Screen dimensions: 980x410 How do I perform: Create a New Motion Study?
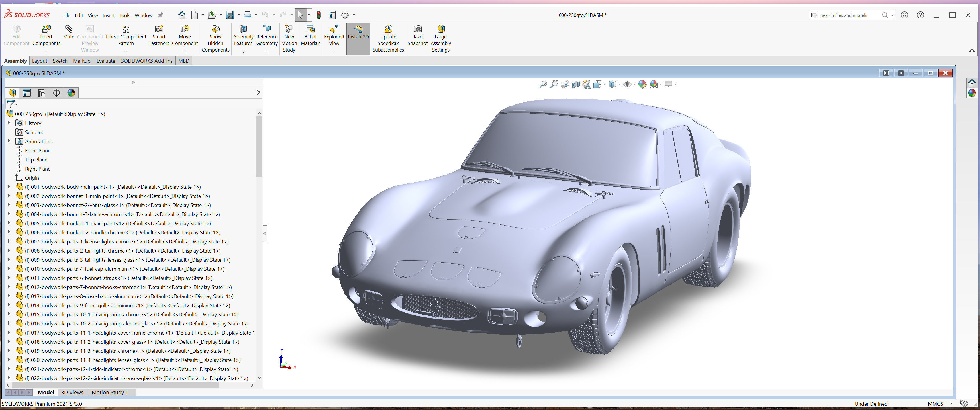pos(289,39)
